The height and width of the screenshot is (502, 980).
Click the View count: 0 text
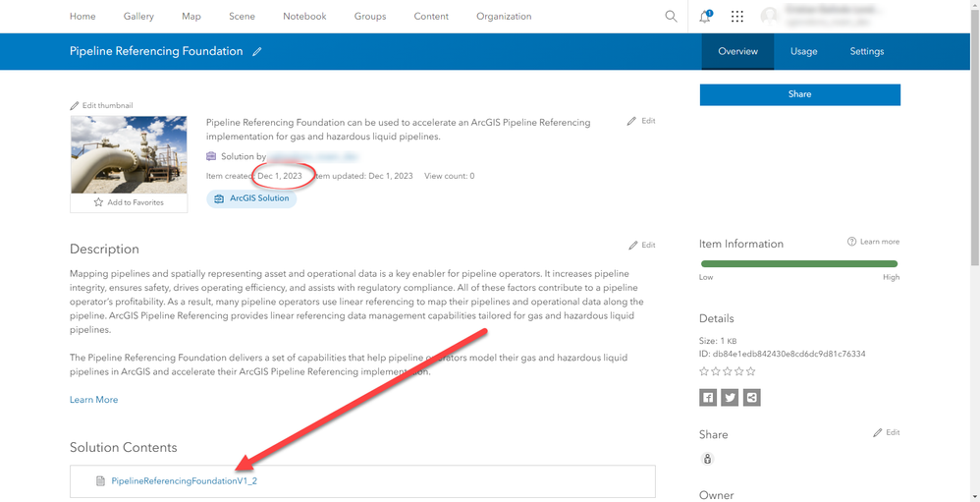(450, 176)
